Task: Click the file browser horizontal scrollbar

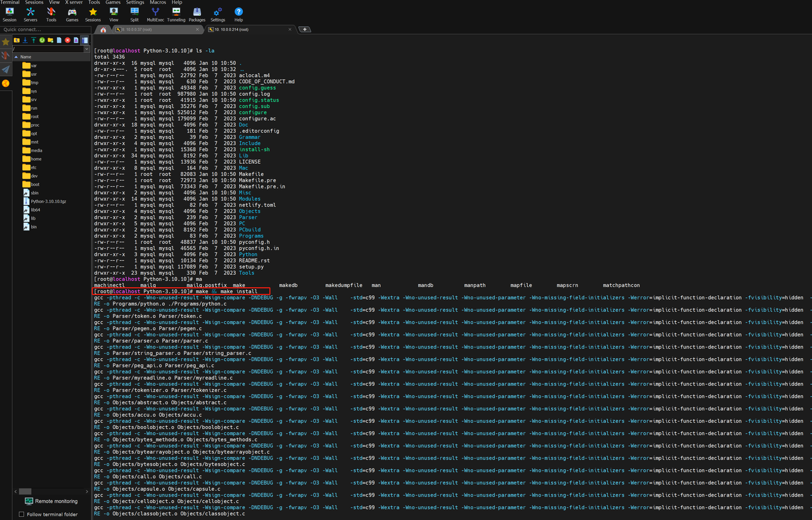Action: 25,491
